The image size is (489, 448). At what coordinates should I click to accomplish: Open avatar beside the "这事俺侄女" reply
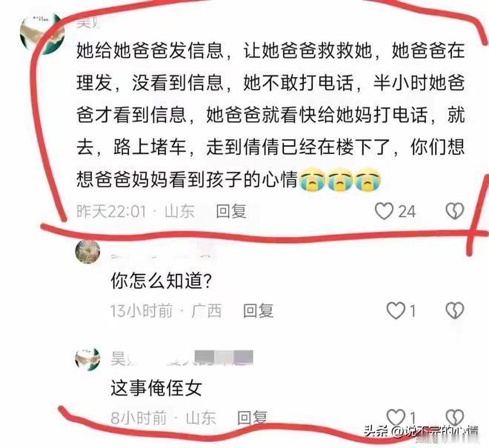(x=87, y=358)
